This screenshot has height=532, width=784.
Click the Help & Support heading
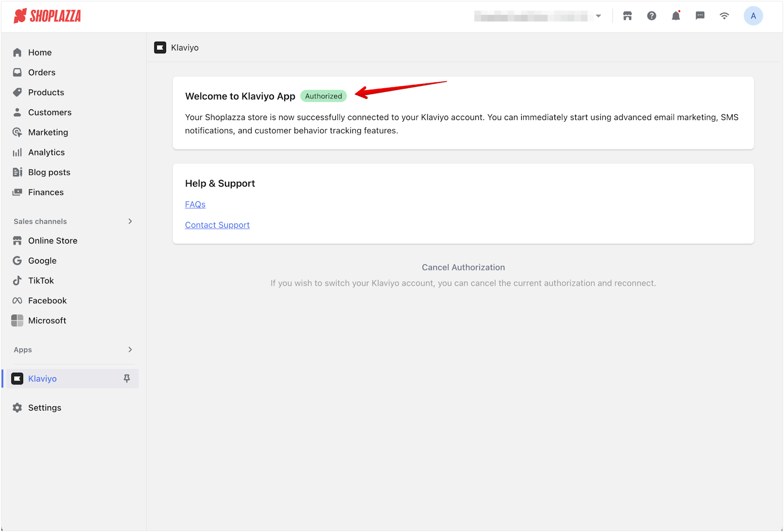[x=220, y=184]
